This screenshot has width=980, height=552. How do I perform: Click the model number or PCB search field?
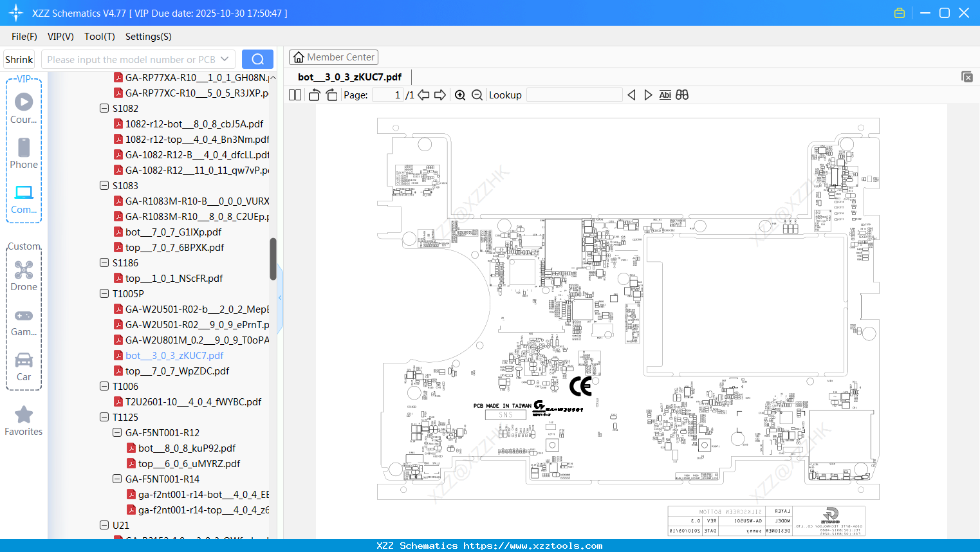[131, 59]
